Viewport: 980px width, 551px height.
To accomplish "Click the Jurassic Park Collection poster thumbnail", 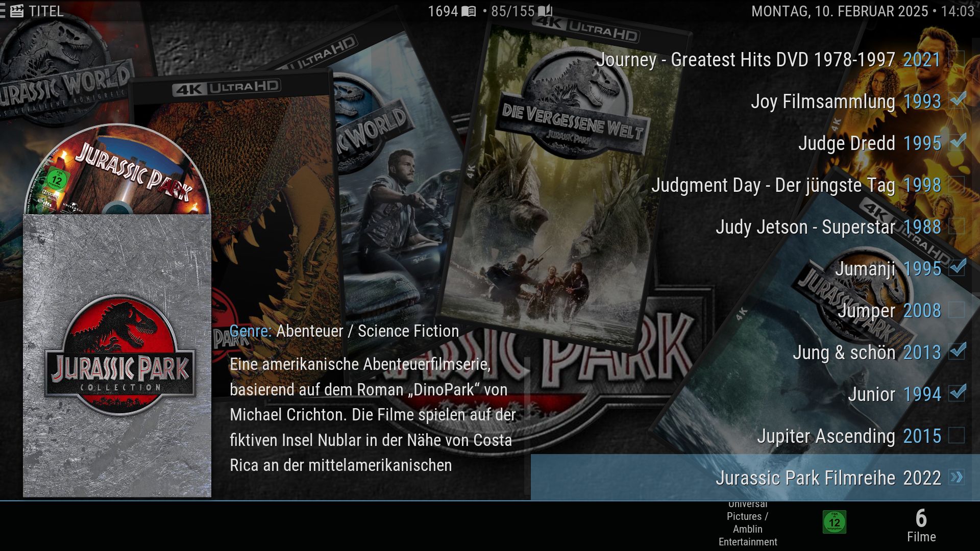I will tap(117, 356).
